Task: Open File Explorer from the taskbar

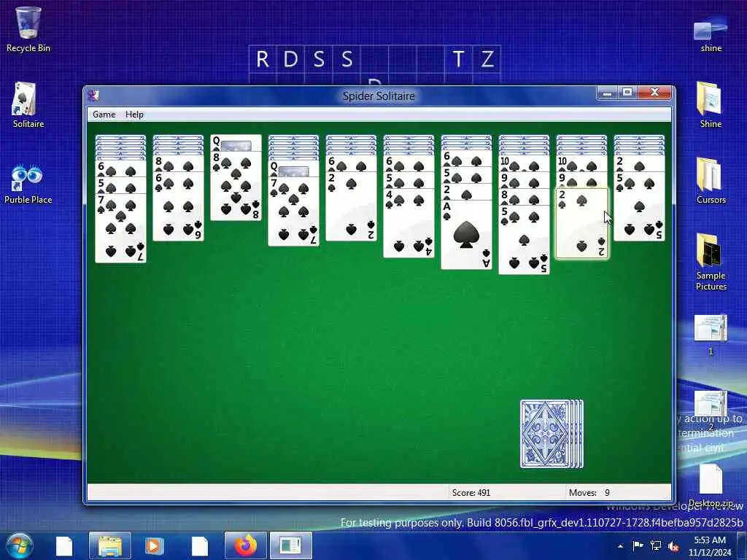Action: click(110, 546)
